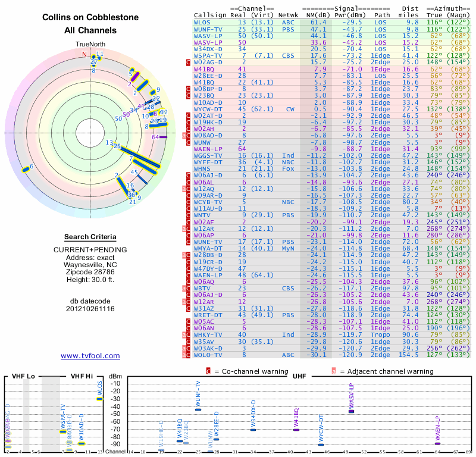
Task: Click the white center circle of radar plot
Action: (90, 133)
